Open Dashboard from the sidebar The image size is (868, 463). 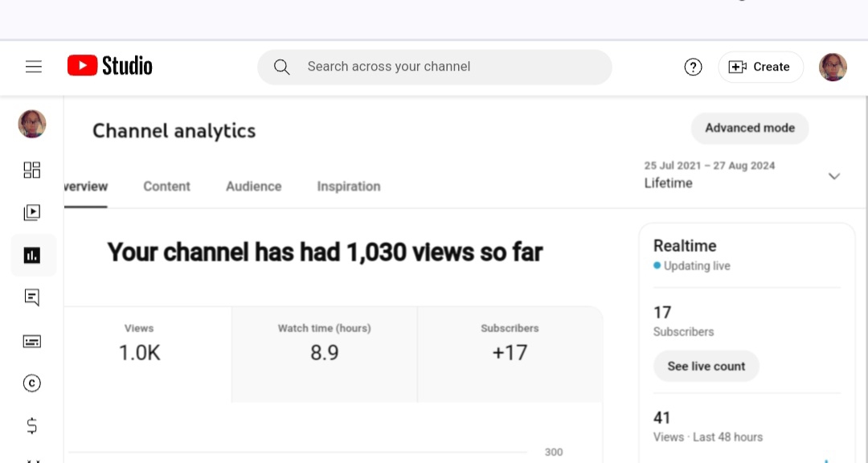tap(32, 170)
